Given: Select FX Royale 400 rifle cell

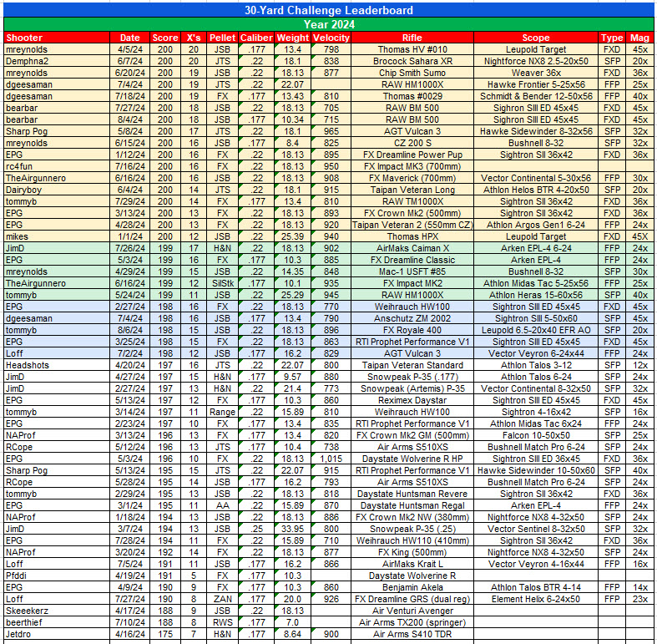Looking at the screenshot, I should [412, 330].
